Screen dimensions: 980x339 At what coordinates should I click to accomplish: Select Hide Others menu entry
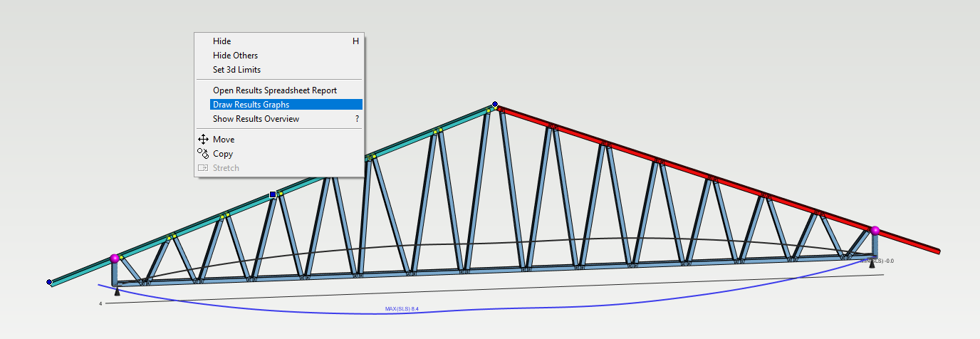pos(235,56)
